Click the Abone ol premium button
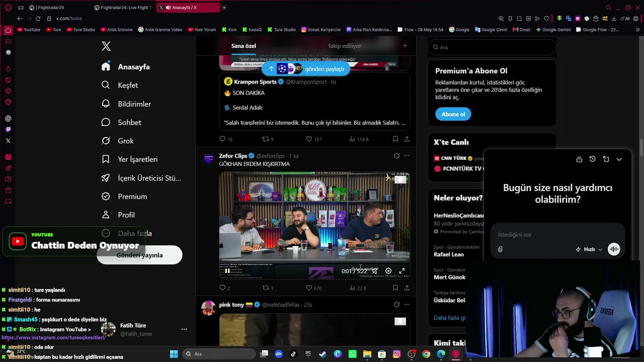The height and width of the screenshot is (362, 644). tap(453, 114)
